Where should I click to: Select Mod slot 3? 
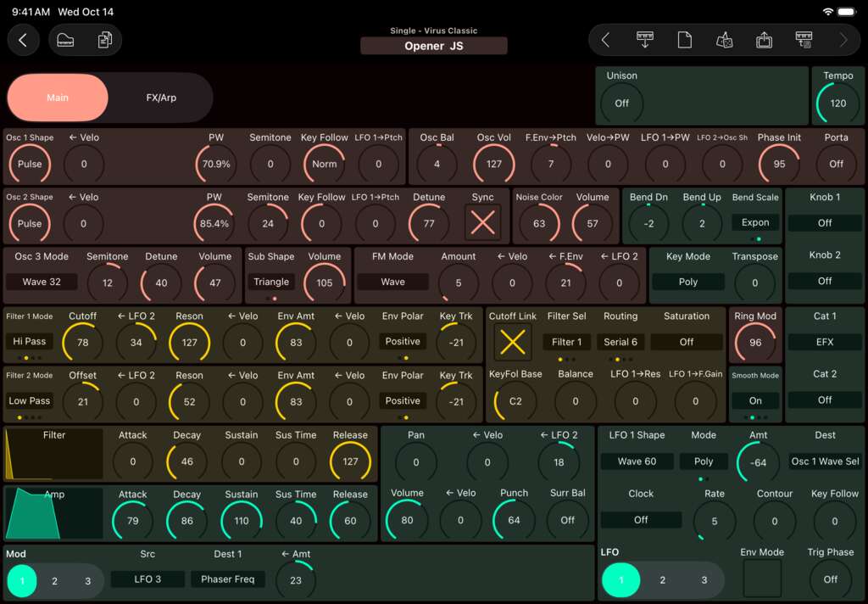87,581
